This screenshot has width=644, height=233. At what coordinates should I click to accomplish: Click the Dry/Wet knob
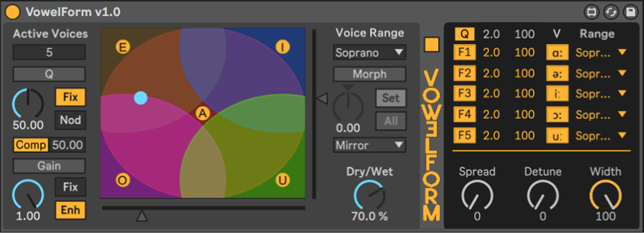(369, 196)
